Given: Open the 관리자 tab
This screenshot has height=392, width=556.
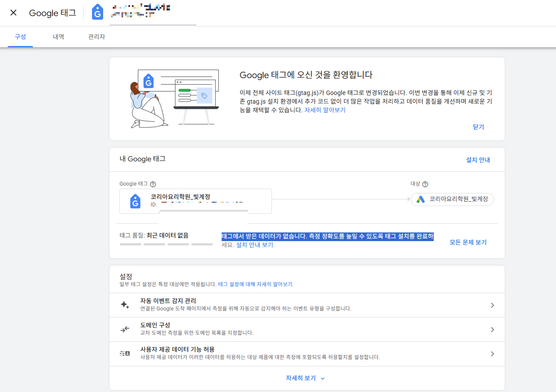Looking at the screenshot, I should (x=96, y=37).
